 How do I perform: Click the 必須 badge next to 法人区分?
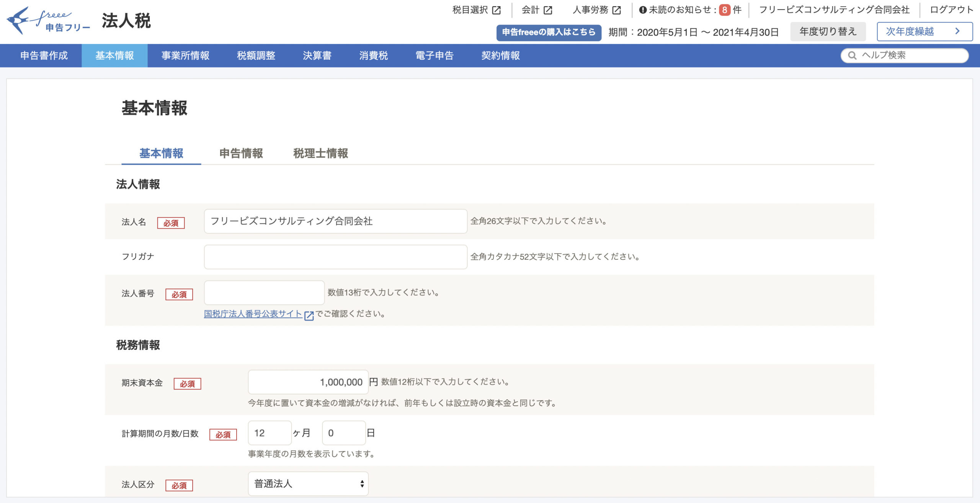[179, 486]
